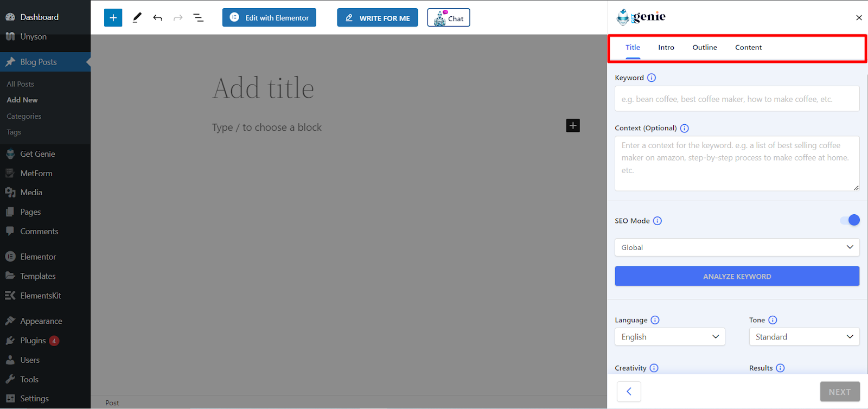Click the back chevron button in Genie footer
868x409 pixels.
click(629, 392)
